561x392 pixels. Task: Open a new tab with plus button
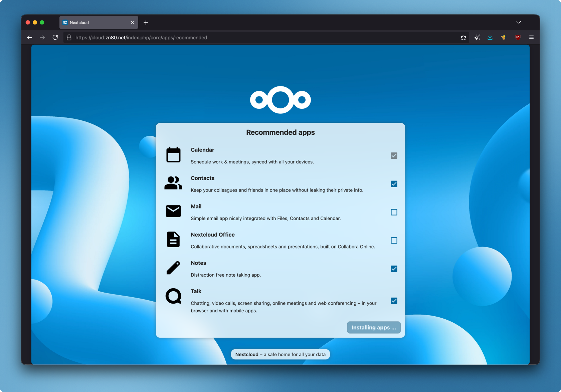coord(146,23)
